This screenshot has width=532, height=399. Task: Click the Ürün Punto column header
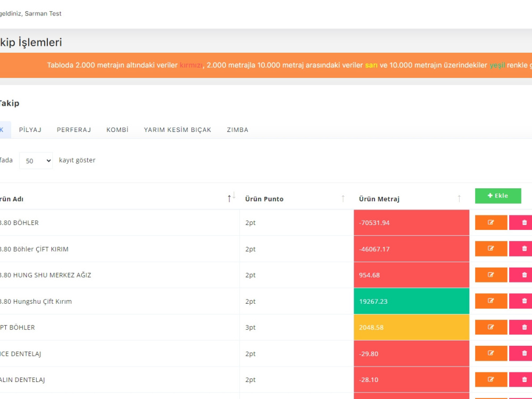pos(264,199)
